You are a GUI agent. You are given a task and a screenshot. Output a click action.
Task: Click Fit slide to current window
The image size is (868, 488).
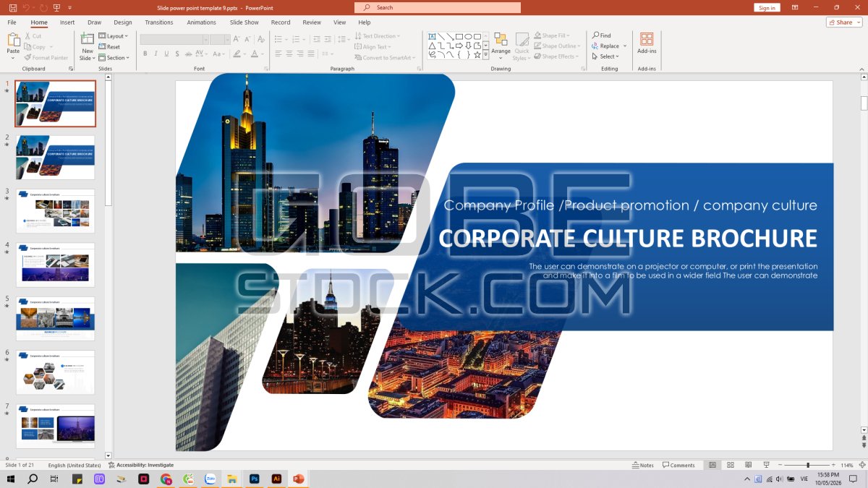coord(861,465)
